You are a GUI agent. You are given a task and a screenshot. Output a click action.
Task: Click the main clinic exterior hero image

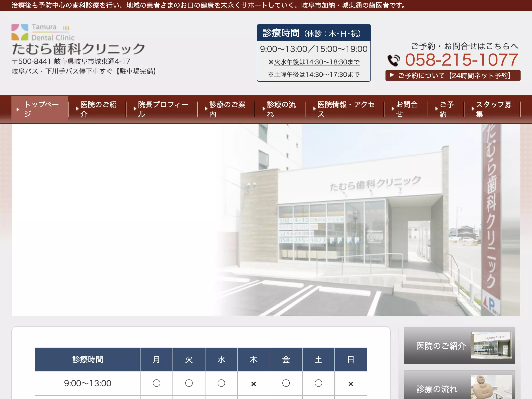point(266,220)
